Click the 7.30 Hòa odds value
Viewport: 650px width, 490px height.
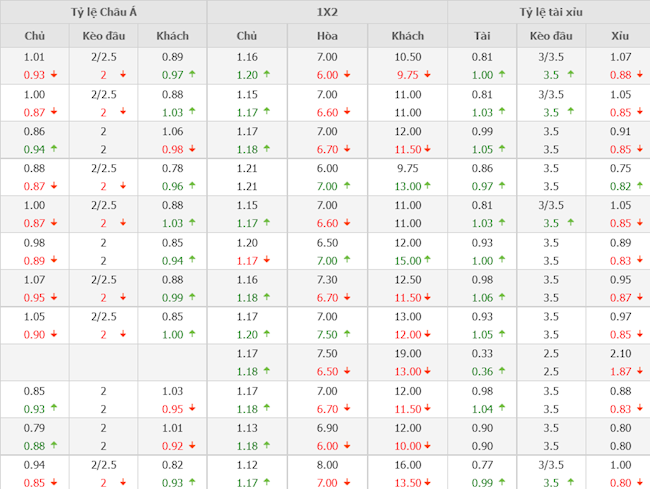(327, 279)
